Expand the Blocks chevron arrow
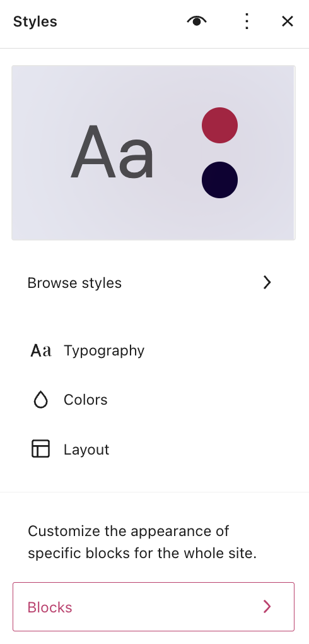The height and width of the screenshot is (644, 309). click(267, 607)
